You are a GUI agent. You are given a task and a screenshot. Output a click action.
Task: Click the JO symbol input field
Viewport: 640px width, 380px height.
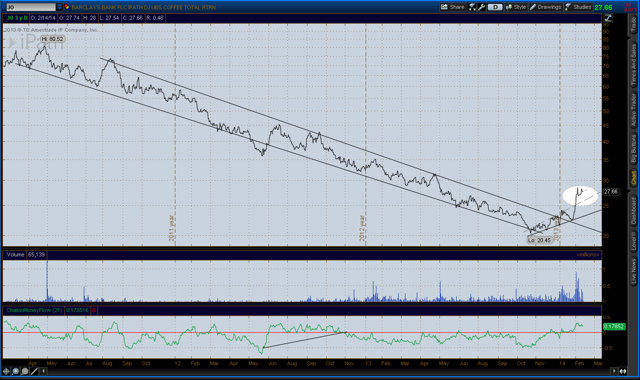point(30,7)
